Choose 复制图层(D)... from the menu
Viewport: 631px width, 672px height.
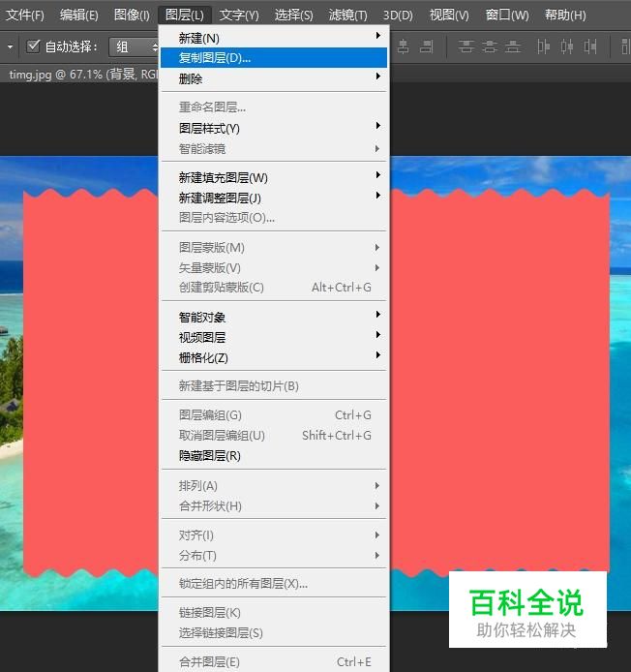274,58
